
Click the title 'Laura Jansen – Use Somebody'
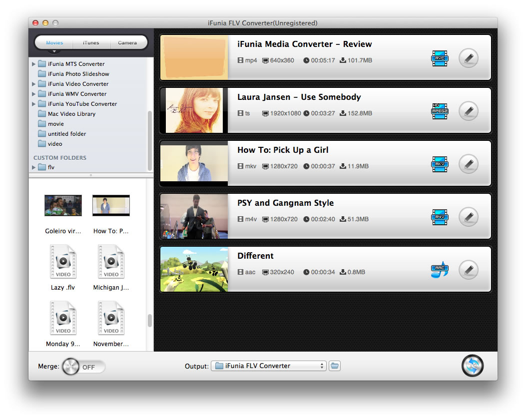[x=299, y=97]
